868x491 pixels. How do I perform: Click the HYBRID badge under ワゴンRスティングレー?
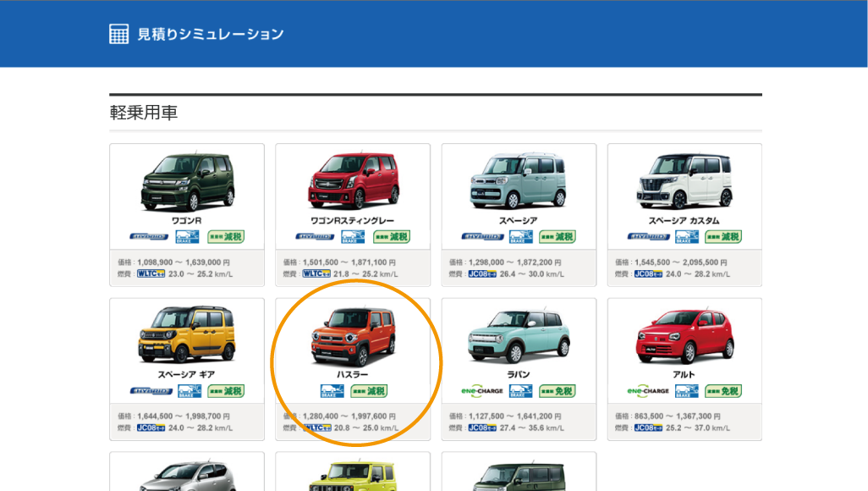tap(315, 237)
